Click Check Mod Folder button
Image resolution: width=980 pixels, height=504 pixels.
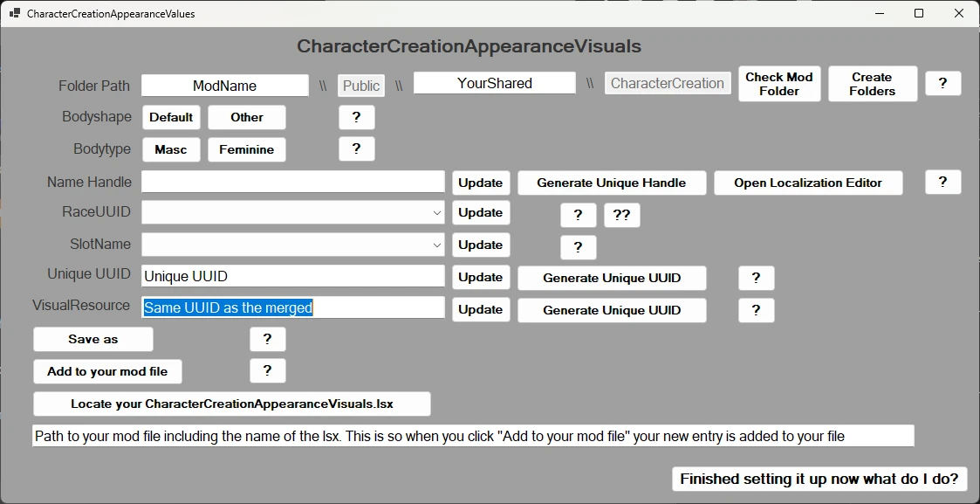778,84
